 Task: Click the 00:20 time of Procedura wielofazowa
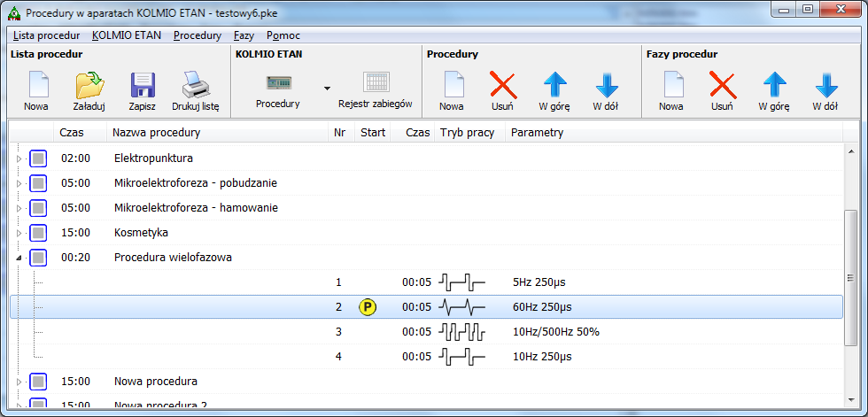pyautogui.click(x=76, y=257)
